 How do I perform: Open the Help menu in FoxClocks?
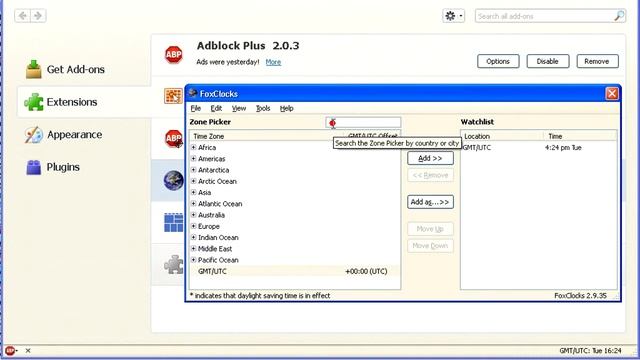click(x=287, y=108)
